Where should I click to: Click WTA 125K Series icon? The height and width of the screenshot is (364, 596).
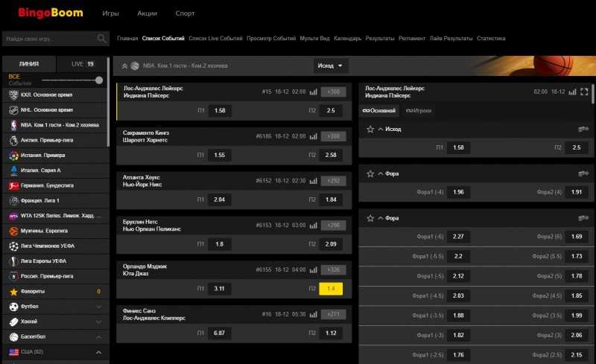13,216
